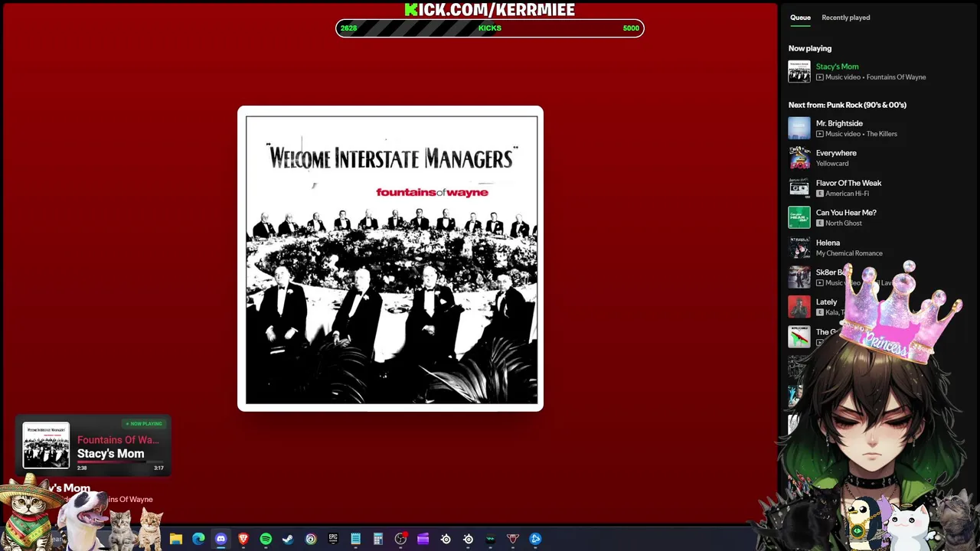Click the KICK.COM/KERRMIEE banner text
This screenshot has width=980, height=551.
click(490, 9)
